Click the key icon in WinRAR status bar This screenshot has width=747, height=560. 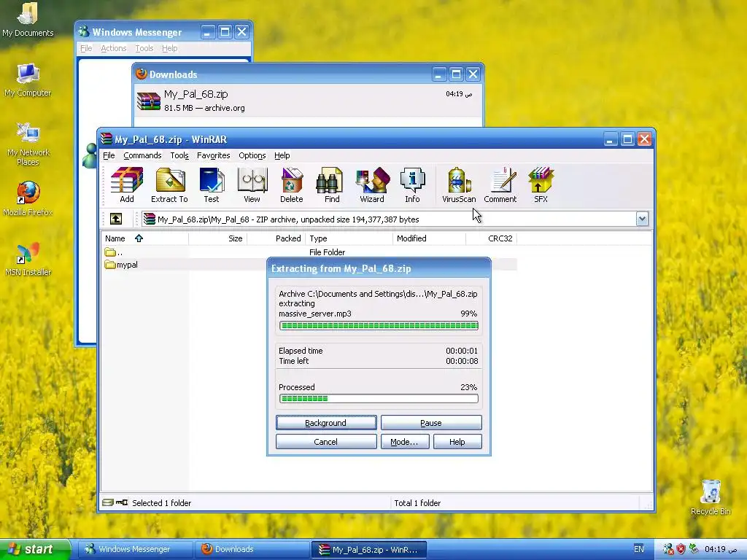pos(122,502)
